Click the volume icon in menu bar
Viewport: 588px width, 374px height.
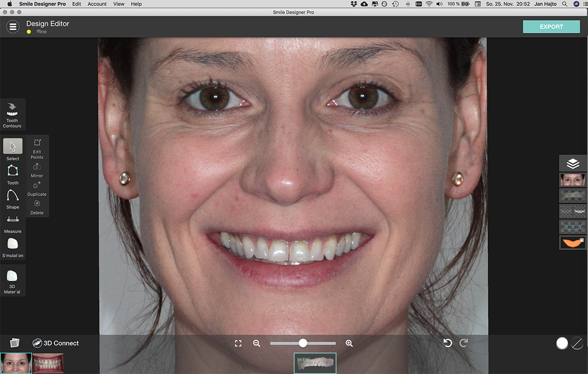tap(439, 4)
